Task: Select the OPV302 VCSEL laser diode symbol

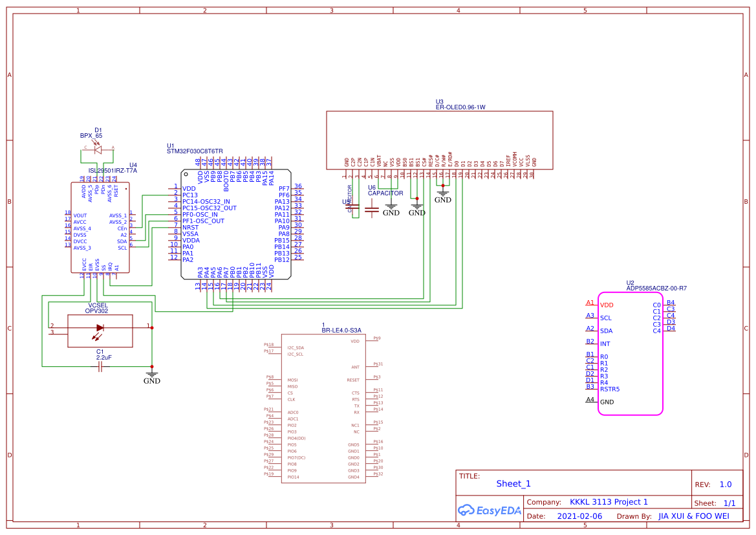Action: point(100,328)
